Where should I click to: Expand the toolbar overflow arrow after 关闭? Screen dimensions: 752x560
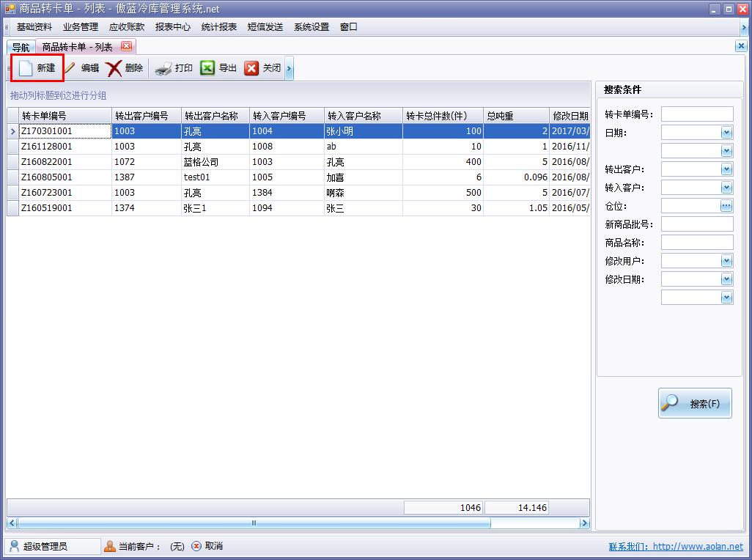[290, 68]
